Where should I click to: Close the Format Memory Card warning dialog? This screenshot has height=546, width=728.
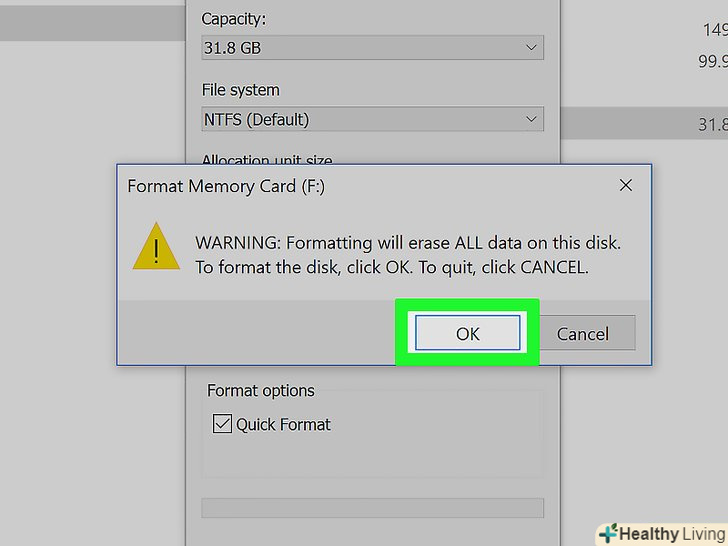[626, 185]
